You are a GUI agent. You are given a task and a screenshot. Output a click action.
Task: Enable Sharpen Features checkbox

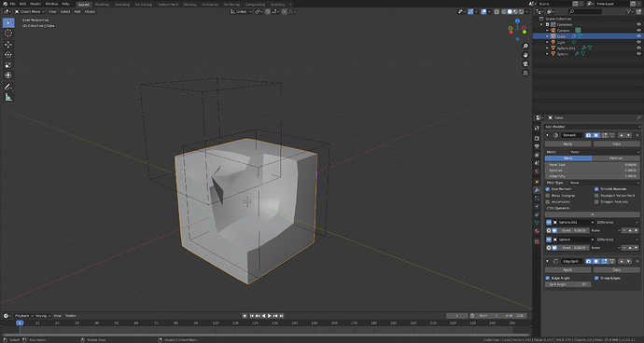[596, 202]
